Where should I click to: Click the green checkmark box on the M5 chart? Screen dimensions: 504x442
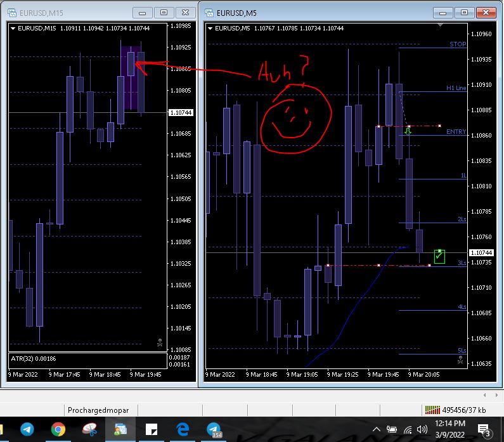click(439, 257)
